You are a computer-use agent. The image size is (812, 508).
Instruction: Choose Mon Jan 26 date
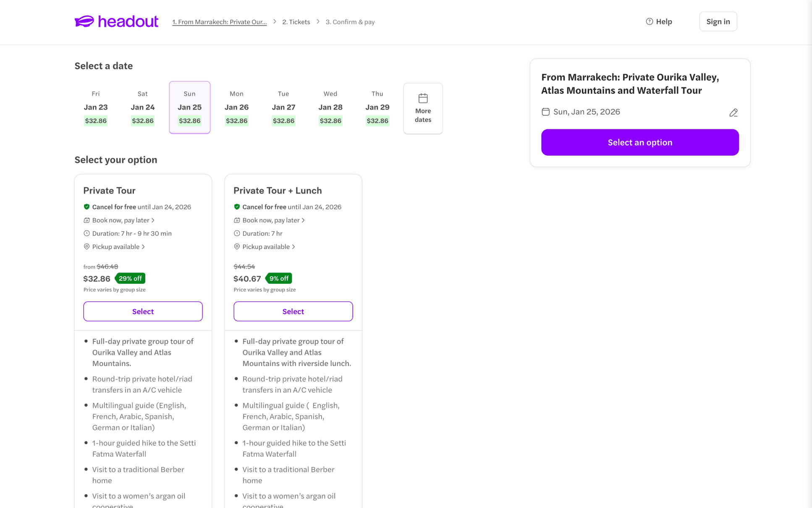(x=236, y=107)
